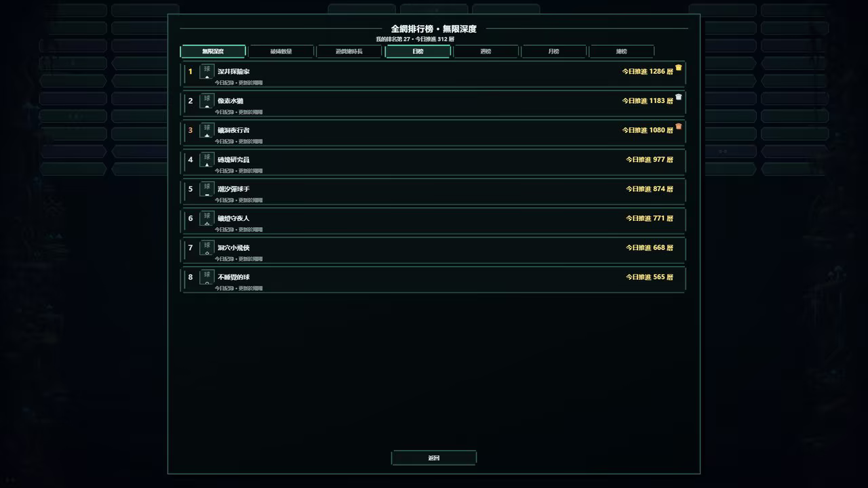
Task: Open rank 6 player entry 礦燈守夜人
Action: 433,221
